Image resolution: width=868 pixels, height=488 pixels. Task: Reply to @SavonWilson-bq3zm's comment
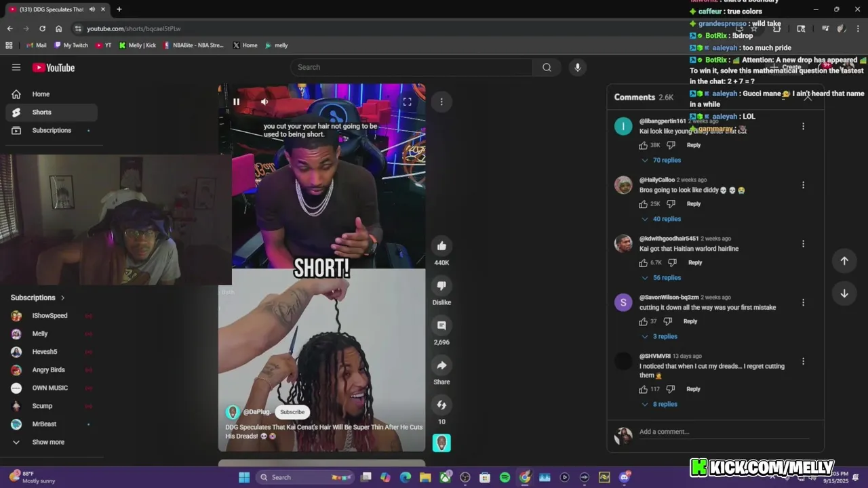690,321
